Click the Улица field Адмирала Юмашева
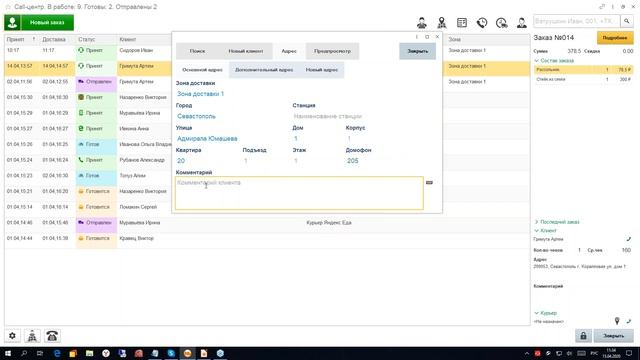Image resolution: width=640 pixels, height=360 pixels. point(232,139)
